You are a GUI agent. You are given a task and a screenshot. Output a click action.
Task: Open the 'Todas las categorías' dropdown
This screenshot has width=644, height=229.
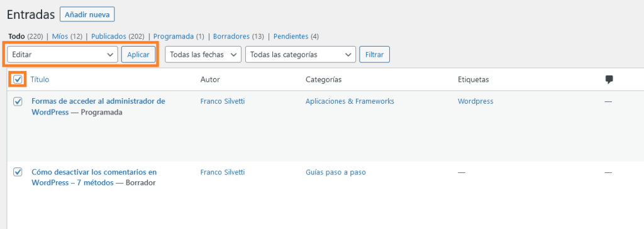pos(301,55)
